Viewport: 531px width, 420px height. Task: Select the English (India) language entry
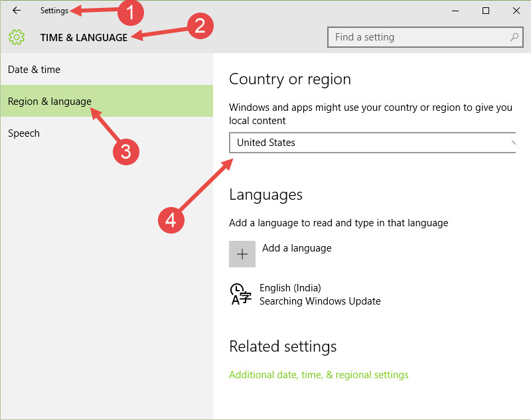coord(305,295)
